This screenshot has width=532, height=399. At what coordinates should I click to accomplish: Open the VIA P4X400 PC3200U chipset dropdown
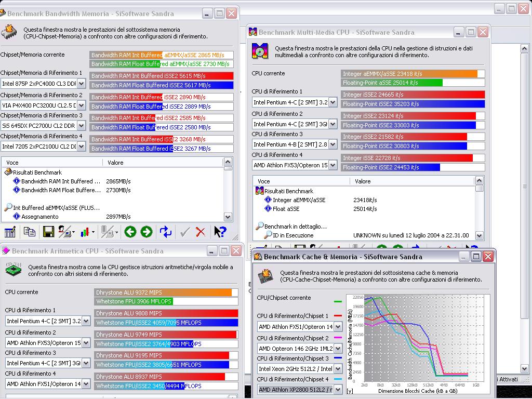coord(82,105)
